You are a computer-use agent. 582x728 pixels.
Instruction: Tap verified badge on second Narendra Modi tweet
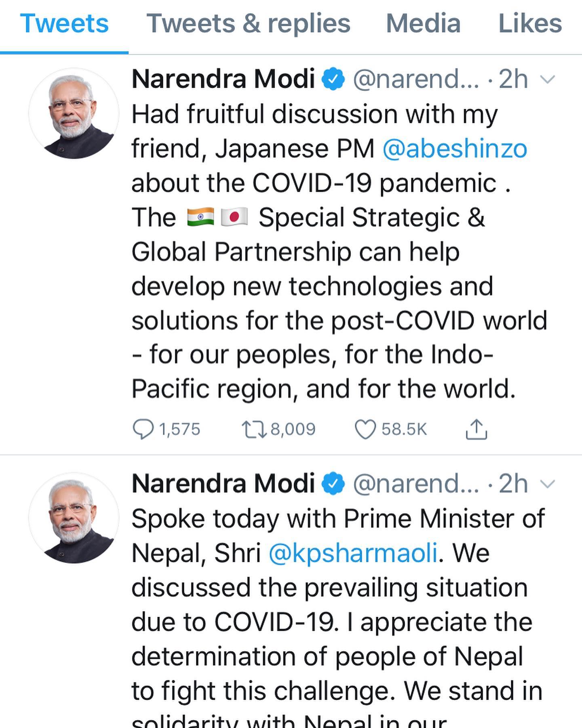(x=333, y=484)
